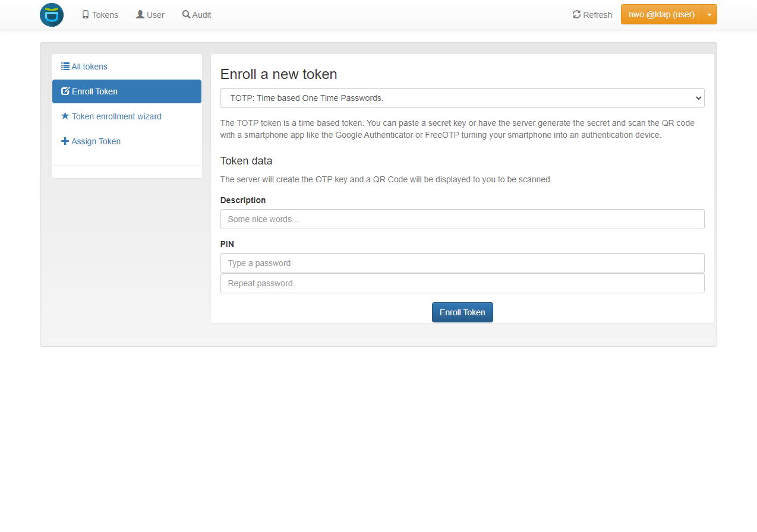Viewport: 757px width, 532px height.
Task: Open the Token enrollment wizard link
Action: (x=116, y=116)
